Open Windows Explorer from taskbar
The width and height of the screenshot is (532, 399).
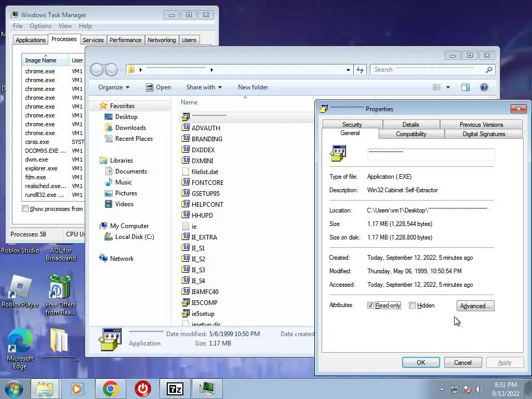click(x=45, y=389)
